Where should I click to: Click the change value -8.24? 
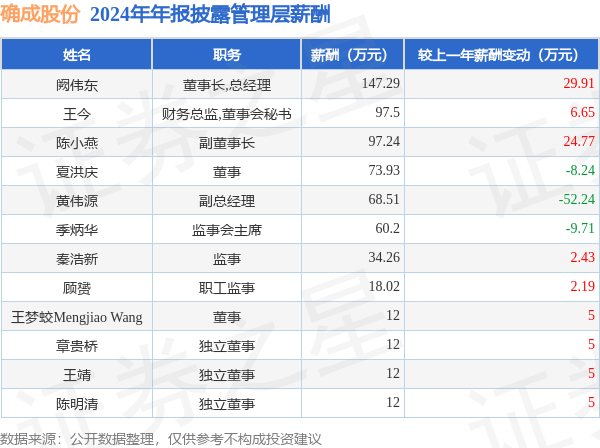580,170
